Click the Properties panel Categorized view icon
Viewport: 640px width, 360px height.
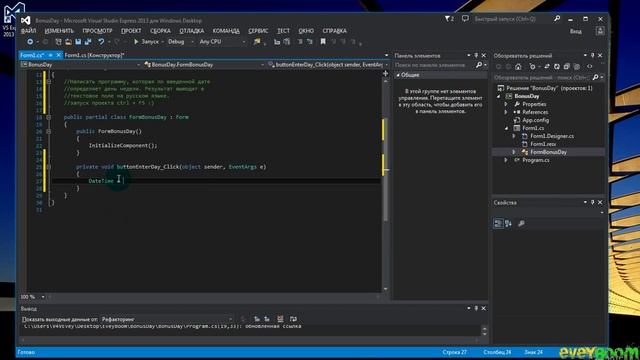coord(498,223)
